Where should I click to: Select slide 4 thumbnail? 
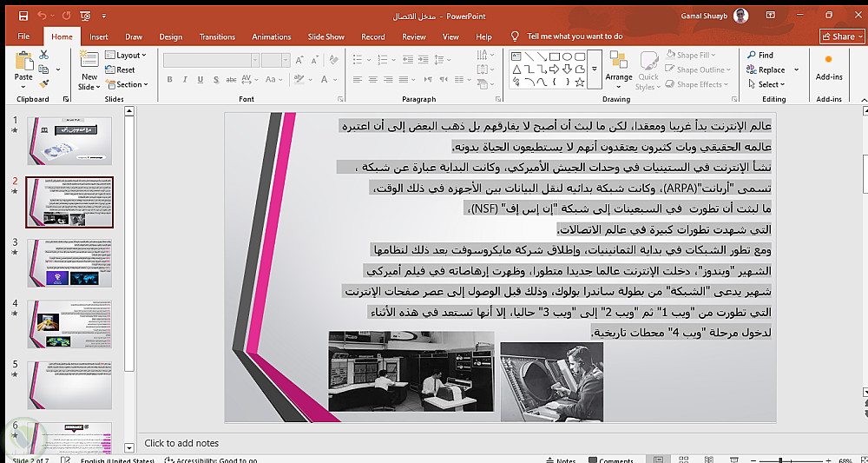pos(69,325)
